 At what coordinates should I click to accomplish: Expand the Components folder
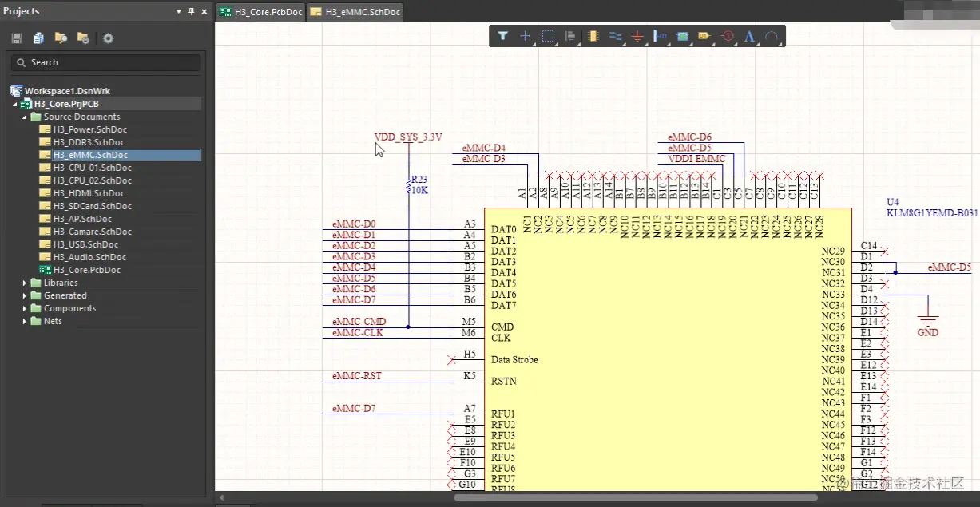click(25, 308)
